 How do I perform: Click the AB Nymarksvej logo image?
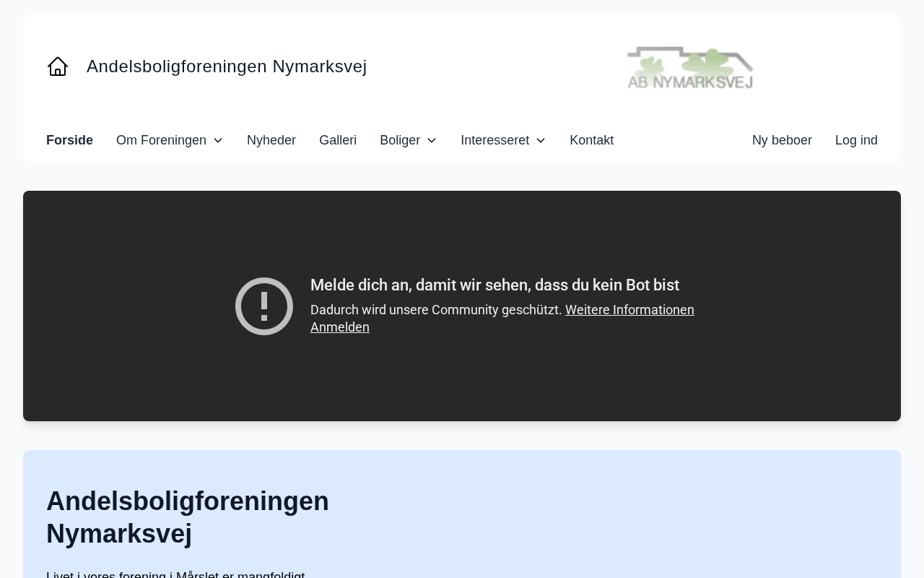(x=690, y=67)
